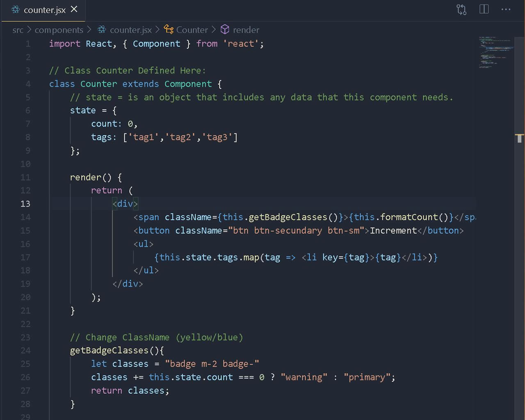Click the Open Changes icon in editor toolbar

[x=461, y=9]
